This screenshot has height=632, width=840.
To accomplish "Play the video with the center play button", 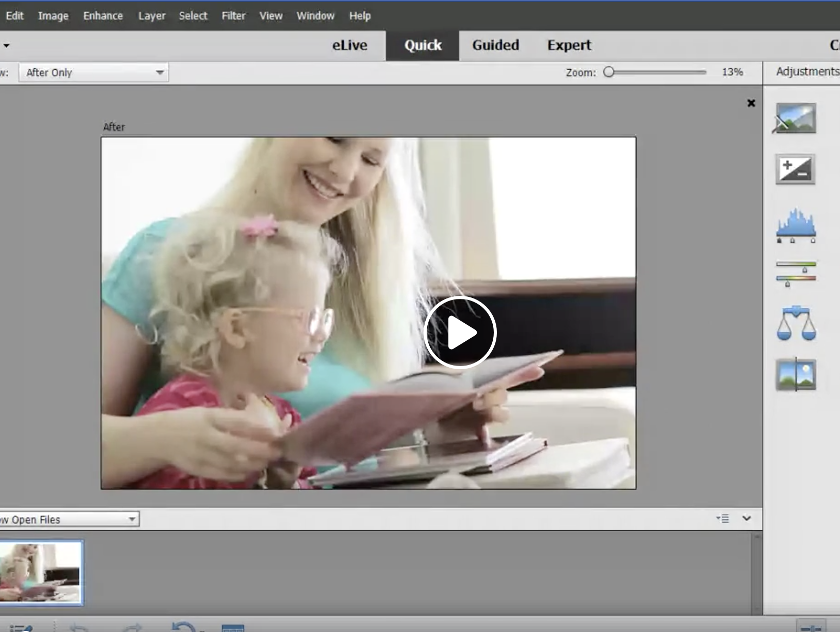I will coord(460,333).
